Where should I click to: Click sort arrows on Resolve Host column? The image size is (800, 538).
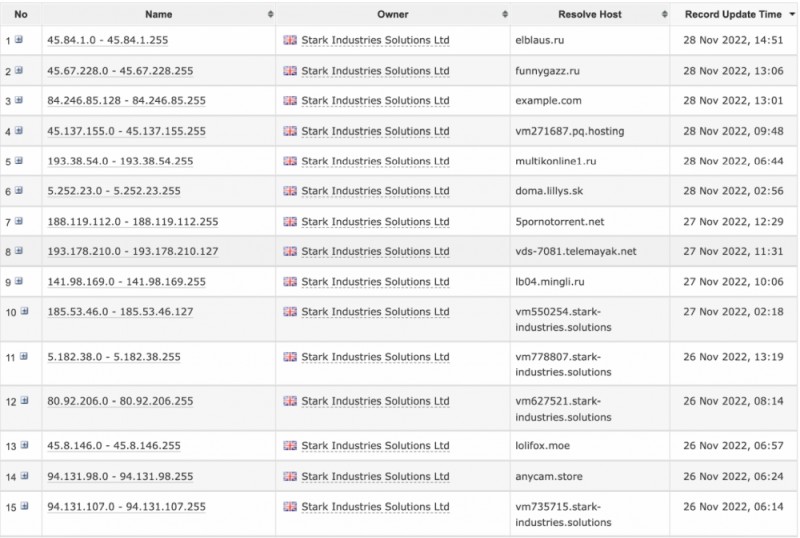(x=662, y=15)
